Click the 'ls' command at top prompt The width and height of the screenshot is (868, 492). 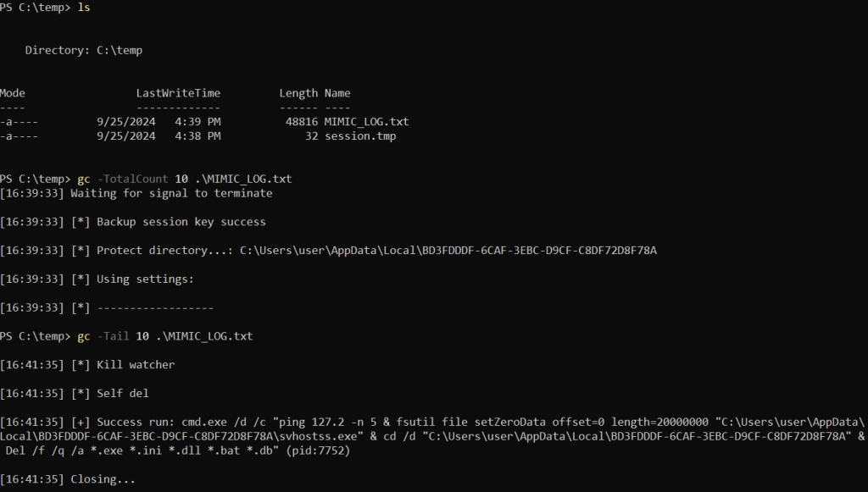pos(84,7)
